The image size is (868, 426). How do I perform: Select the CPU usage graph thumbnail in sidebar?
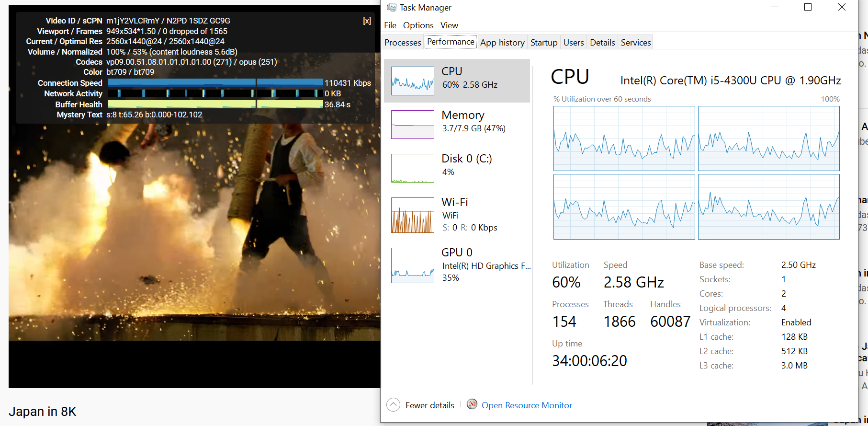coord(413,81)
